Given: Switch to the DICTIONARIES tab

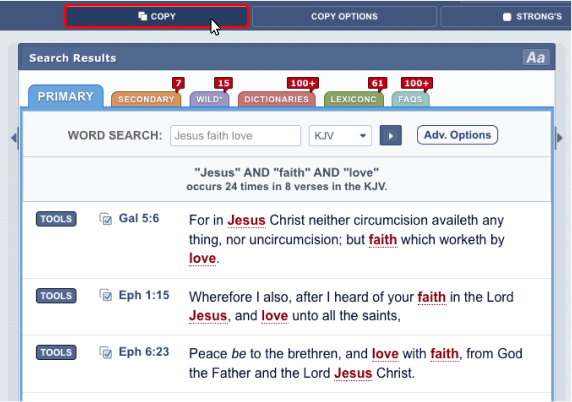Looking at the screenshot, I should [277, 99].
